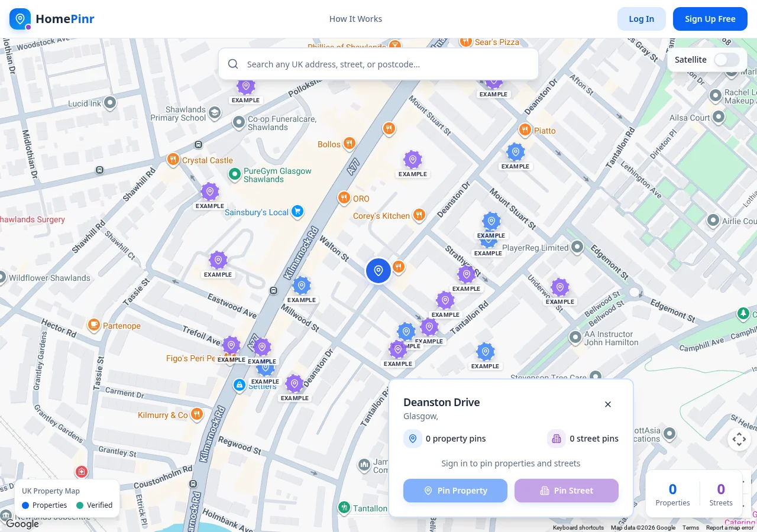Viewport: 757px width, 532px height.
Task: Focus the UK address search field
Action: pos(378,64)
